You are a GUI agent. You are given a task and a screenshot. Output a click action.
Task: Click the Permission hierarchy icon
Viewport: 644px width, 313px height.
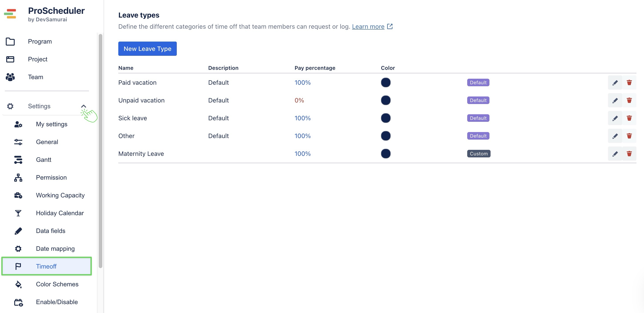[18, 177]
